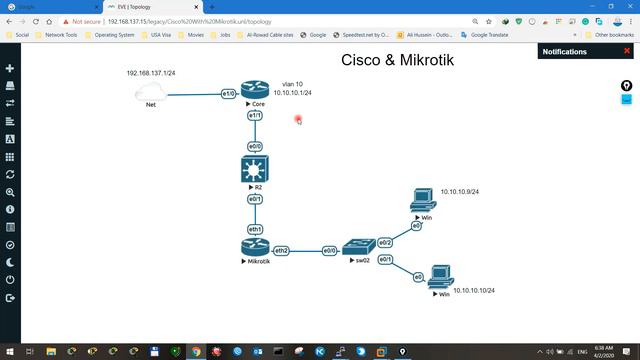The height and width of the screenshot is (360, 640).
Task: Click the Net cloud network
Action: coord(151,92)
